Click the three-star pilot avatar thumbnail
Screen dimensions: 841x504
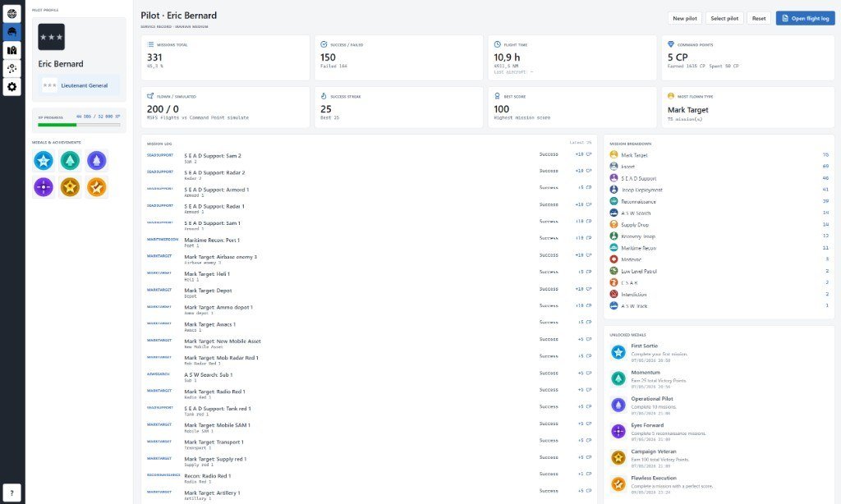coord(52,37)
